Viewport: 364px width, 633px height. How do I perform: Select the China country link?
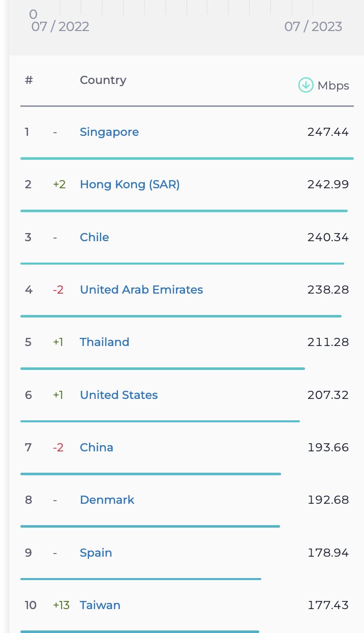coord(97,447)
